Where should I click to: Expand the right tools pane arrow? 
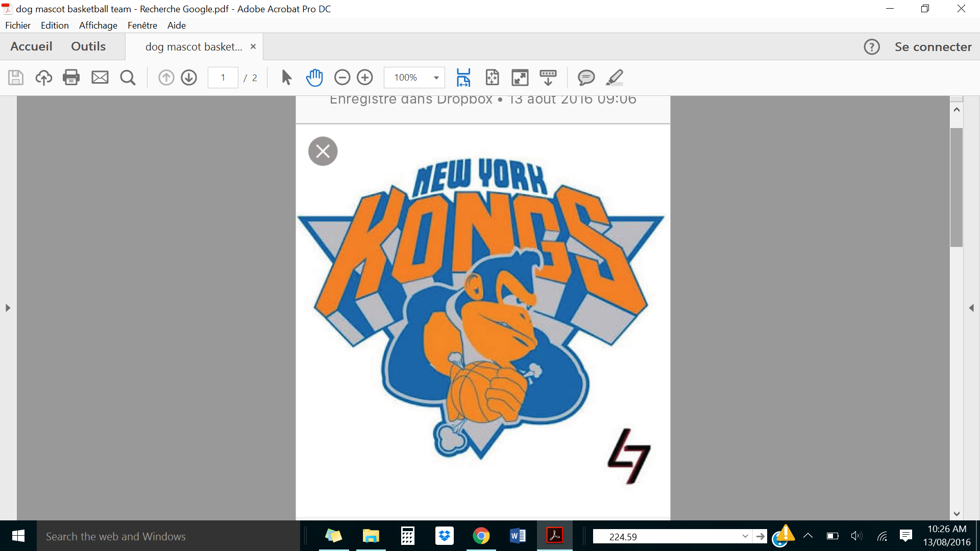point(971,308)
